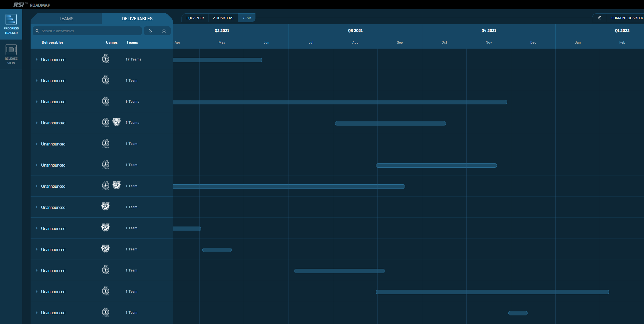Collapse all deliverables with double-up chevron

tap(164, 31)
